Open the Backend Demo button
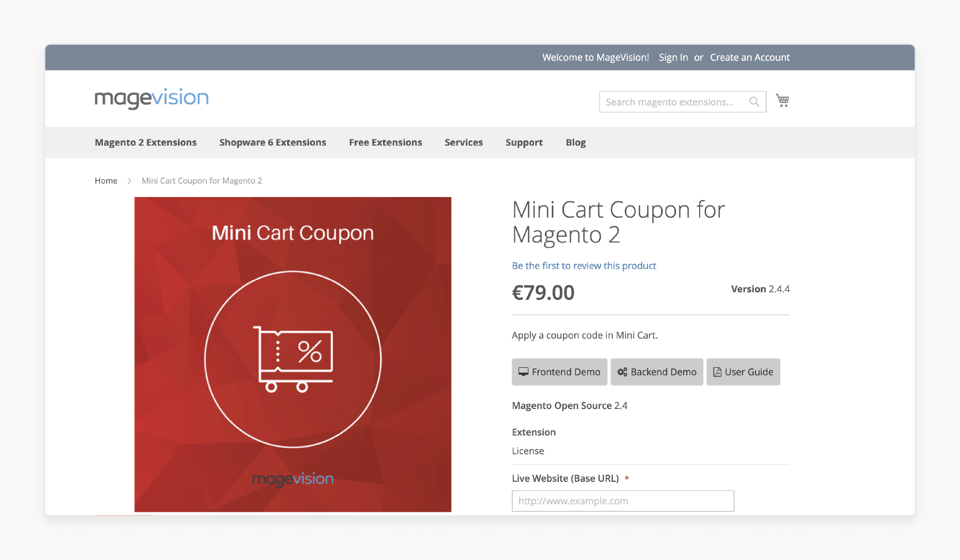 click(x=657, y=372)
